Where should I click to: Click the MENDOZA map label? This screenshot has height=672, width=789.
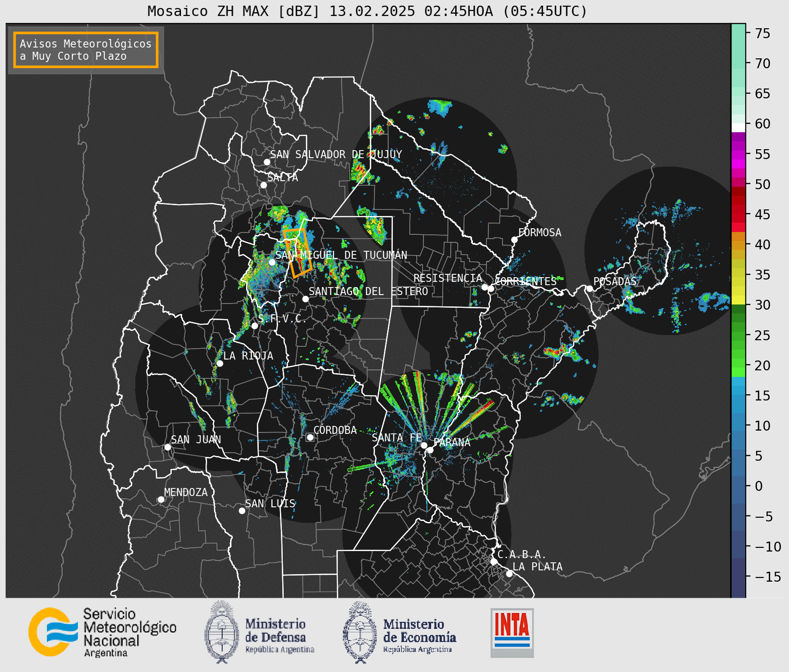(x=186, y=492)
